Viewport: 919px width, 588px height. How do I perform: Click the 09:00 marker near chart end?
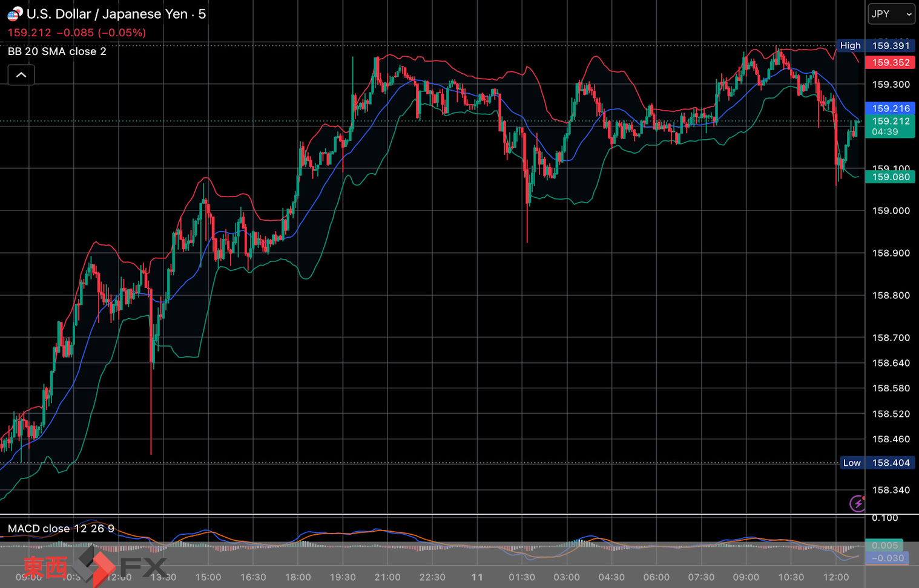(746, 577)
